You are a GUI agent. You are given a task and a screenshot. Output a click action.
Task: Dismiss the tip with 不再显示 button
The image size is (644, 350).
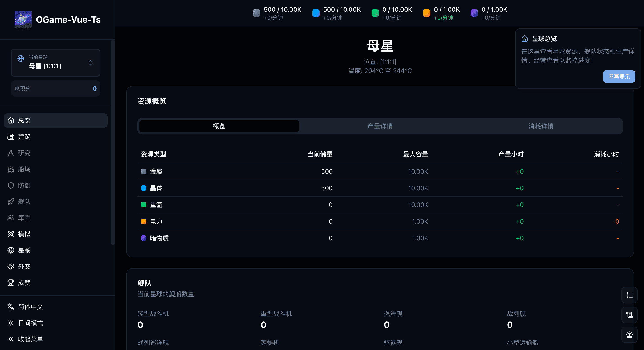(x=619, y=77)
